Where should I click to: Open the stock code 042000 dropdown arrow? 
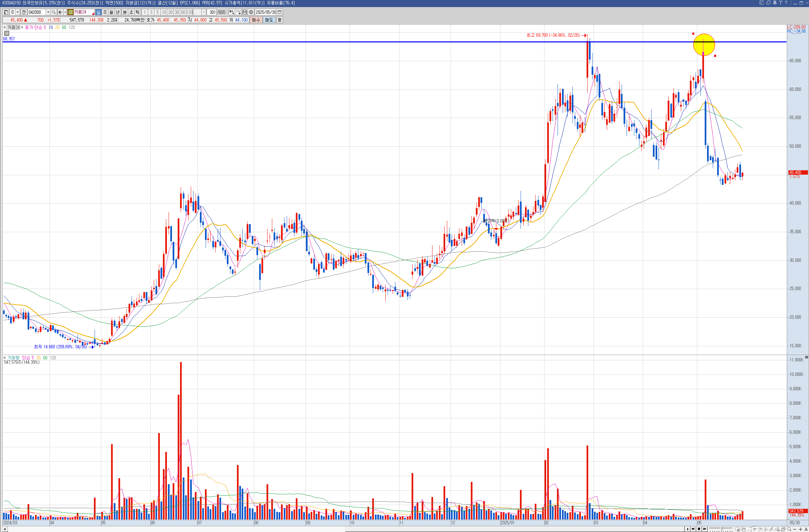click(x=48, y=12)
